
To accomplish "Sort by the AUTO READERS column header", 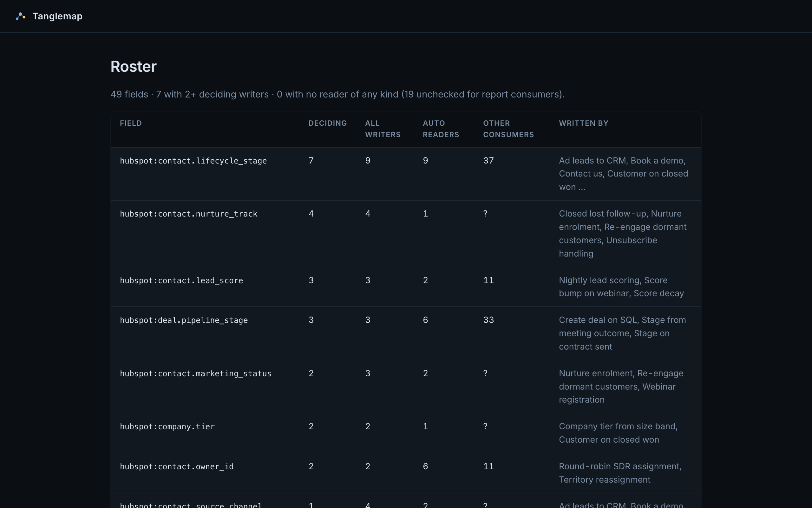I will point(441,129).
